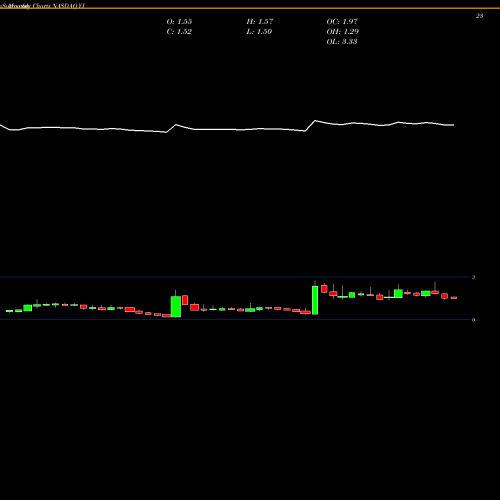Click the chart title text with NASDAQ
Viewport: 500px width, 500px height.
coord(43,6)
